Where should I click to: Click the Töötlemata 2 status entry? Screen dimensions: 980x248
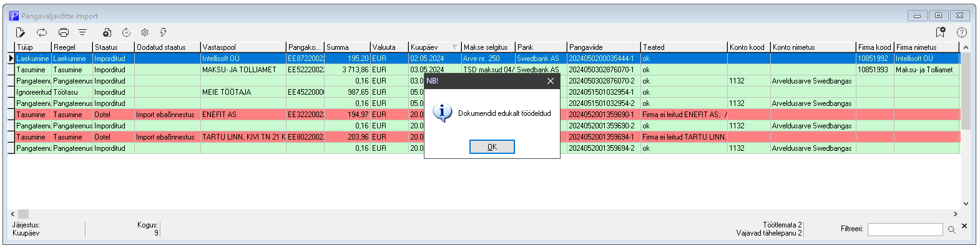782,225
